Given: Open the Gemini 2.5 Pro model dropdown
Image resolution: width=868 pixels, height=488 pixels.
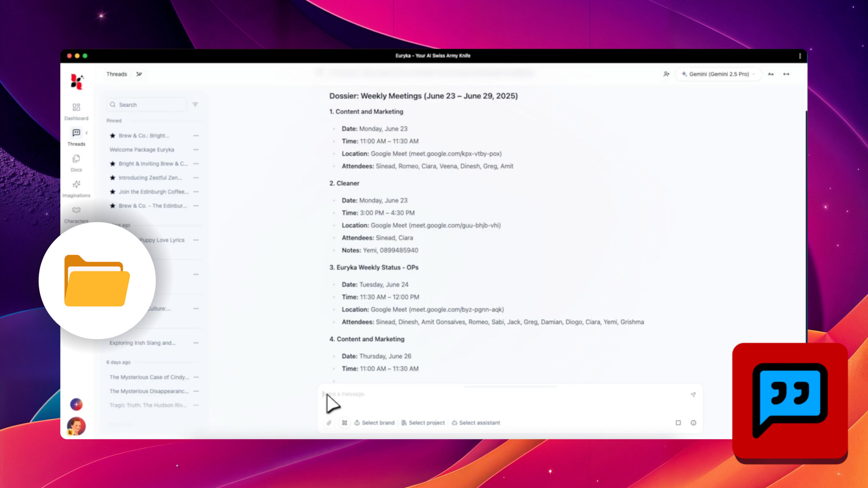Looking at the screenshot, I should 718,74.
